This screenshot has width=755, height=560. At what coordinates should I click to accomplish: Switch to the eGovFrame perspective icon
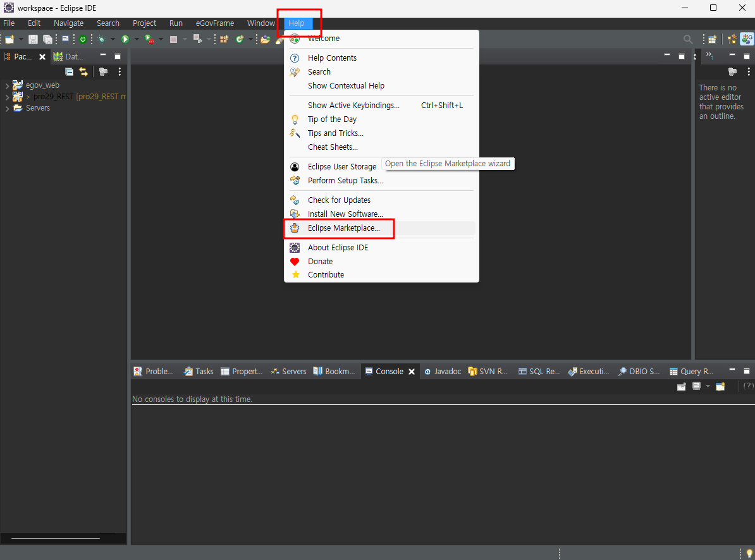coord(747,39)
